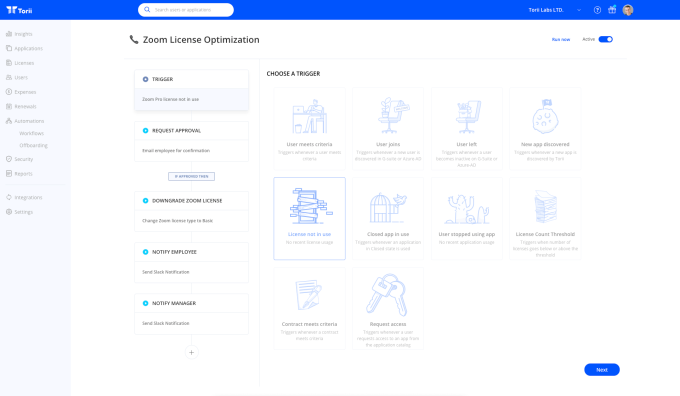Select the User meets criteria trigger card

309,128
